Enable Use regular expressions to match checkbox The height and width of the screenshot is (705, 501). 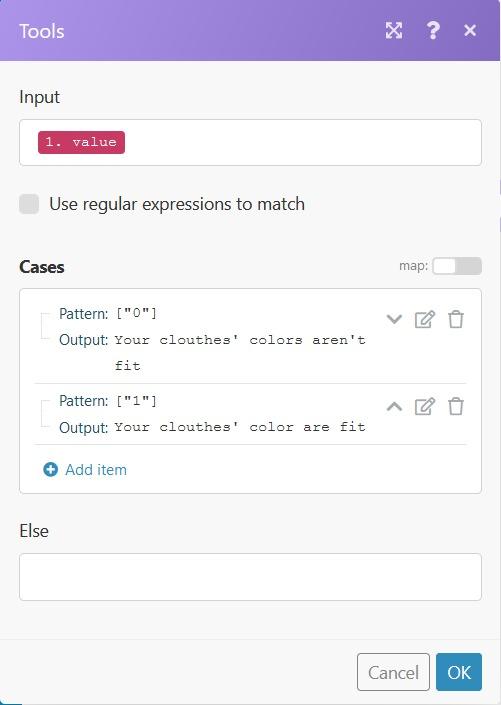coord(29,204)
